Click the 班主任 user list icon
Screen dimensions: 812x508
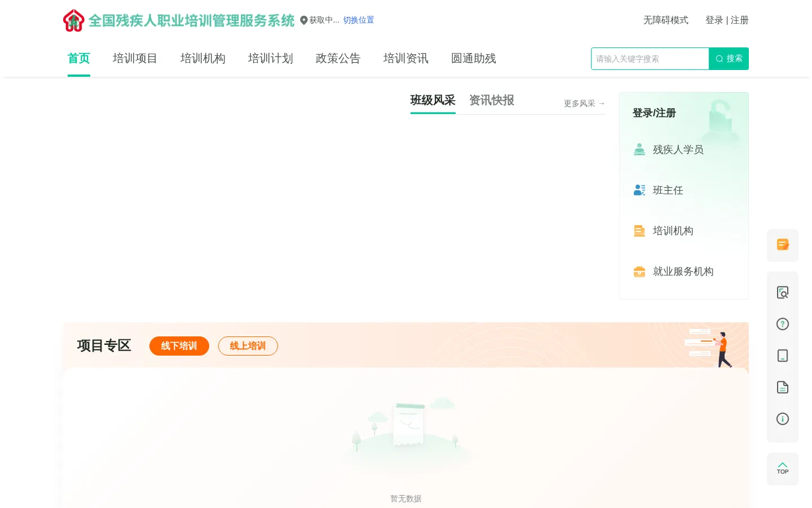point(639,190)
